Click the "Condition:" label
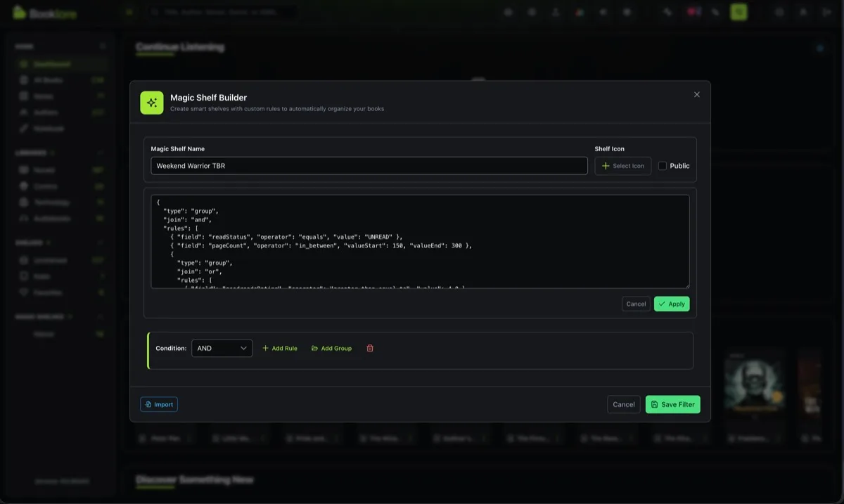Screen dimensions: 844x504 click(x=171, y=348)
